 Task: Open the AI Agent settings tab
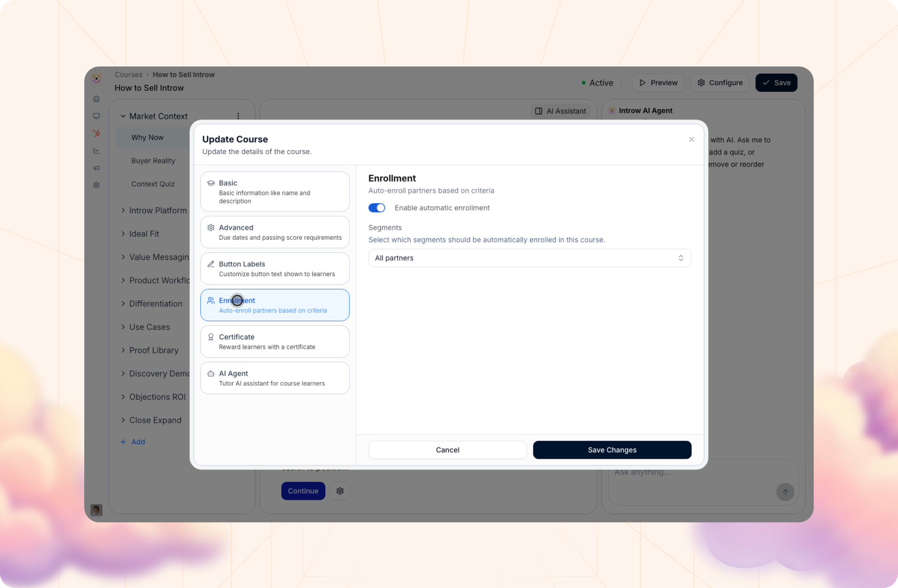coord(275,378)
